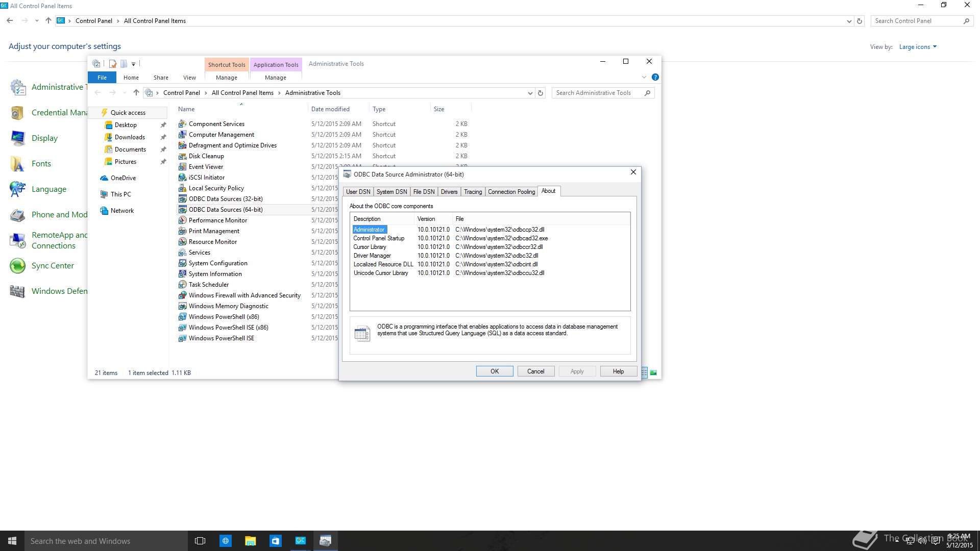Switch to System DSN tab
Screen dimensions: 980x551
pyautogui.click(x=392, y=192)
